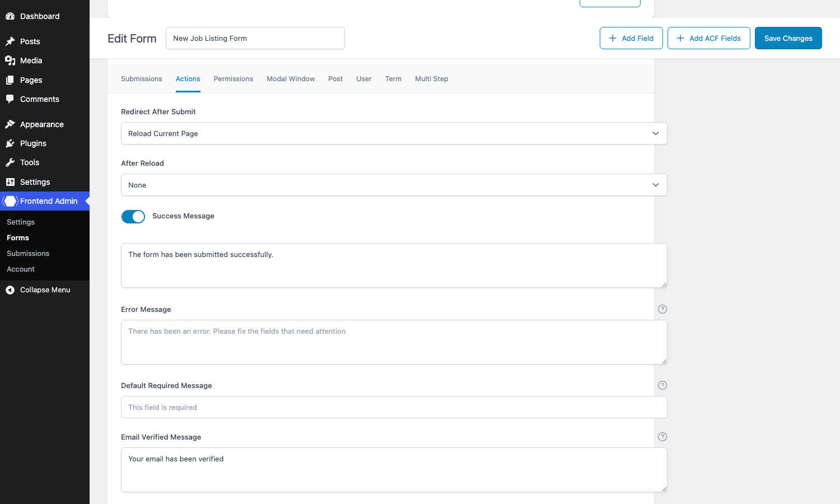Turn off the Success Message toggle
This screenshot has height=504, width=840.
[133, 217]
